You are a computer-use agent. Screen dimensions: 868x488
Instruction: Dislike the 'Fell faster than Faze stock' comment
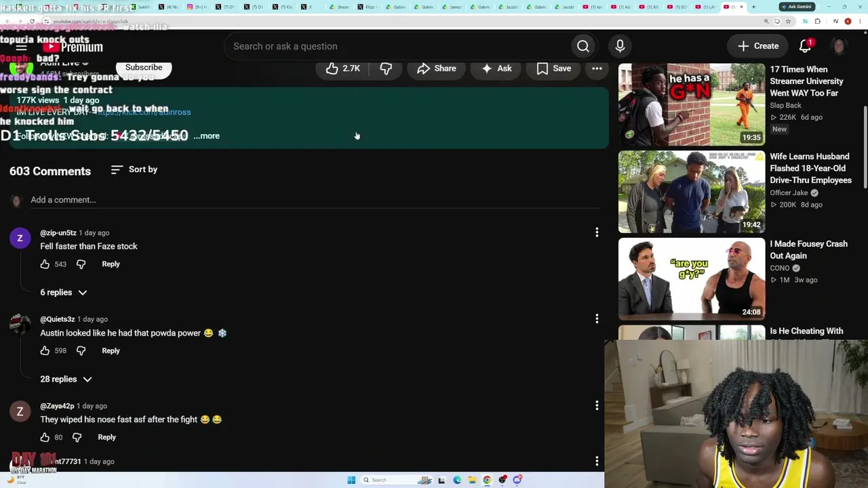click(81, 264)
